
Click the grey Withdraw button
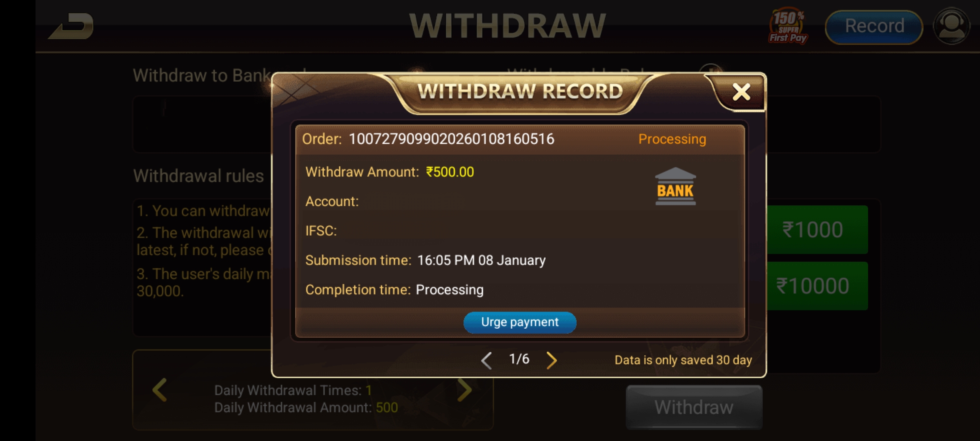click(694, 407)
